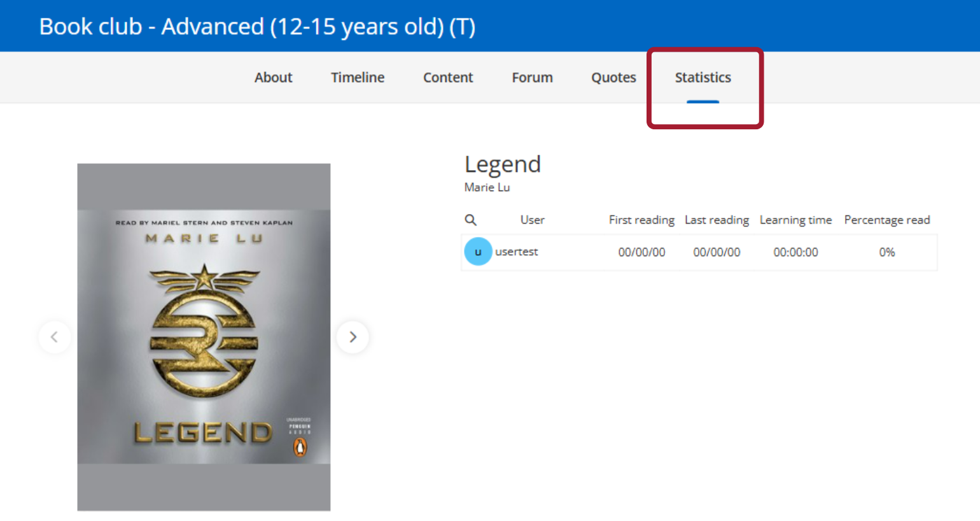Click the author name Marie Lu
This screenshot has width=980, height=521.
pos(487,187)
